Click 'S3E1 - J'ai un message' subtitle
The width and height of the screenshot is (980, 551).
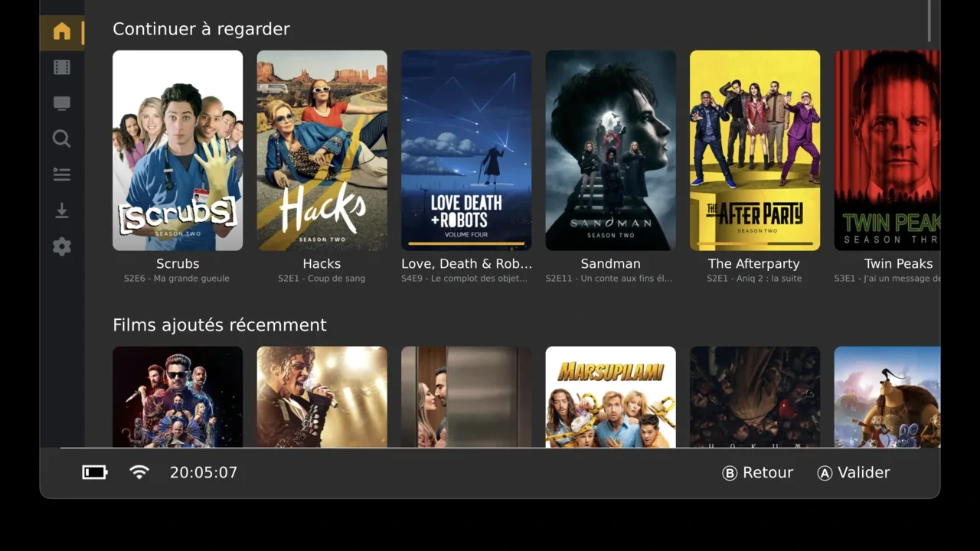pos(887,279)
